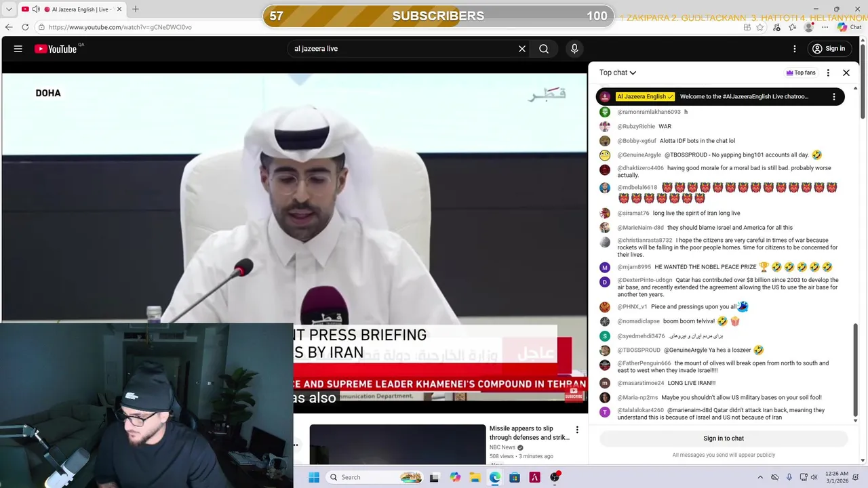Open live chat three-dot options menu

828,73
